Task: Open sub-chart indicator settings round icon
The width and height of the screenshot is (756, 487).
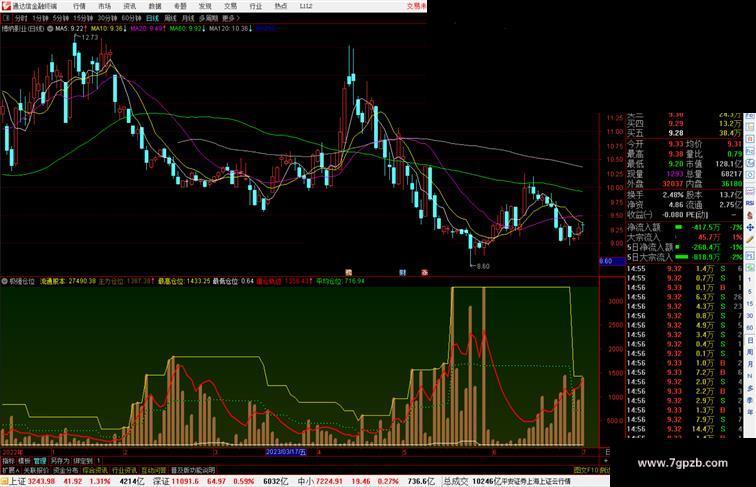Action: tap(5, 281)
